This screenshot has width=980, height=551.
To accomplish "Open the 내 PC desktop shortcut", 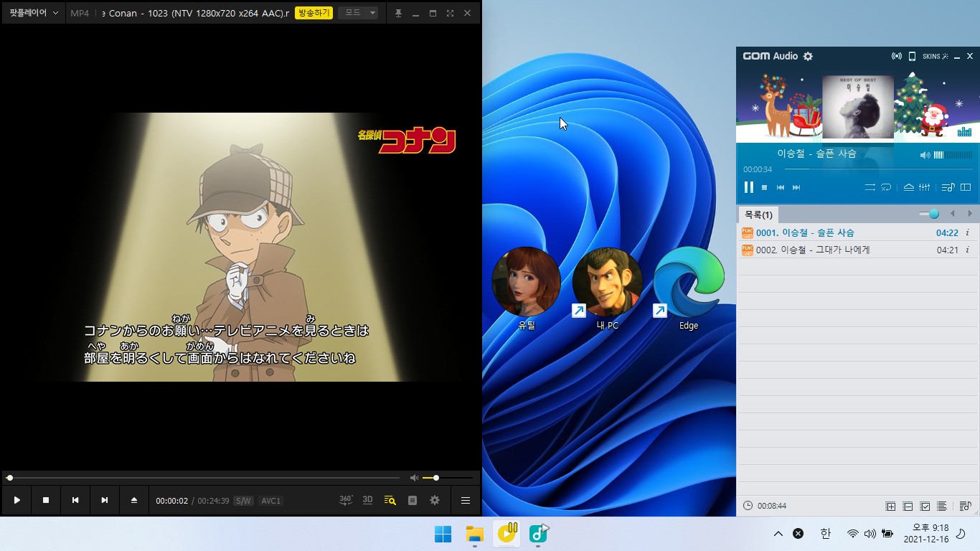I will click(607, 289).
